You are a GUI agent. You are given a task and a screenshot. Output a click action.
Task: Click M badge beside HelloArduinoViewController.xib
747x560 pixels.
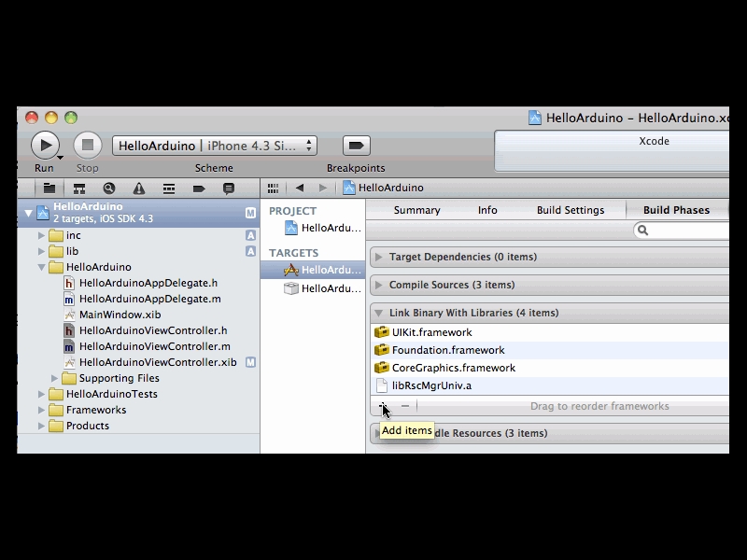pyautogui.click(x=250, y=362)
